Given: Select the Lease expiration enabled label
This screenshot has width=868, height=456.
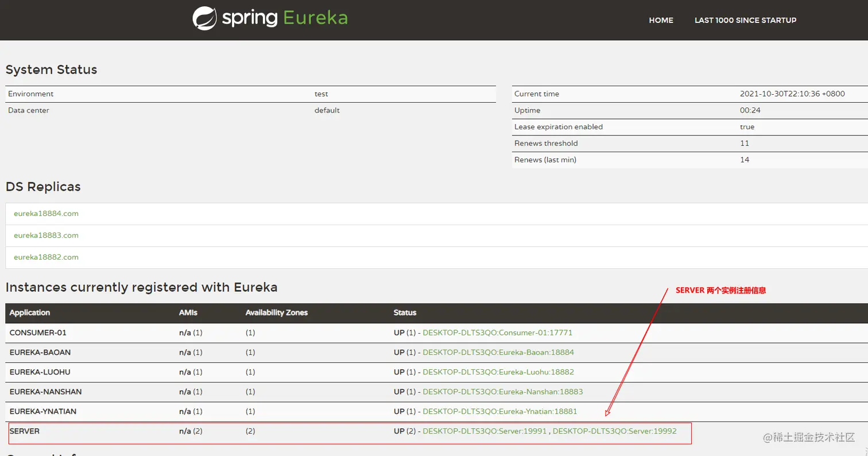Looking at the screenshot, I should coord(559,127).
